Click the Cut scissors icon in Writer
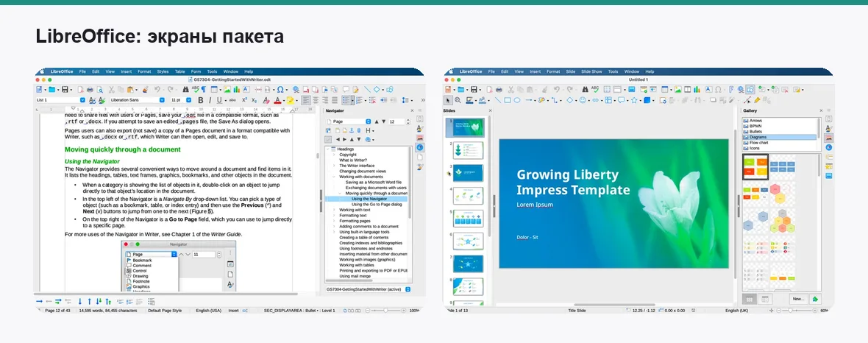Viewport: 868px width, 343px height. click(112, 89)
